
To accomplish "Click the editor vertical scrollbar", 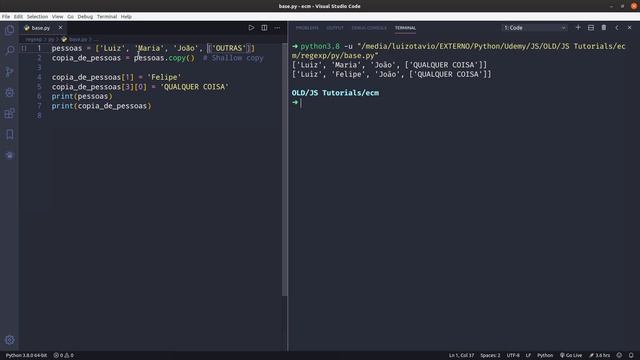I will coord(284,169).
